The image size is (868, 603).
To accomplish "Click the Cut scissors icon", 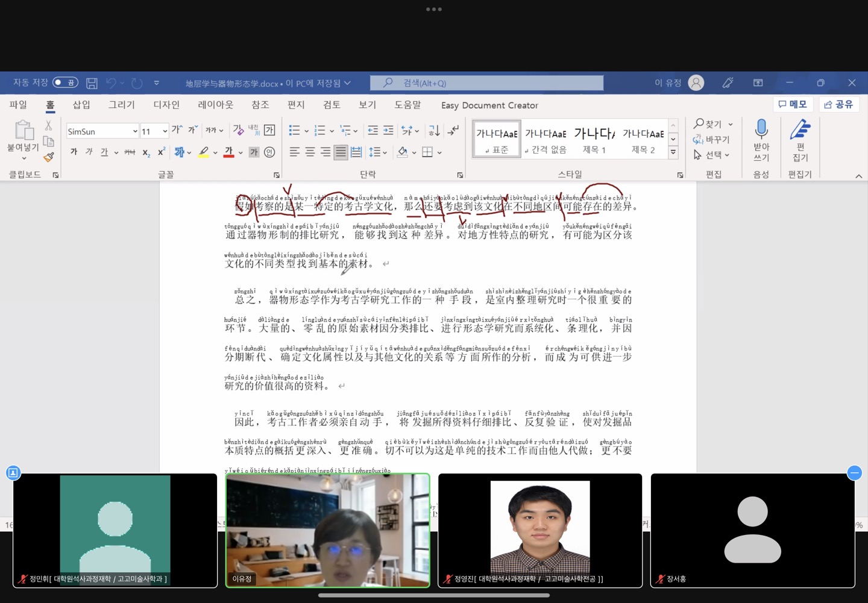I will click(48, 125).
